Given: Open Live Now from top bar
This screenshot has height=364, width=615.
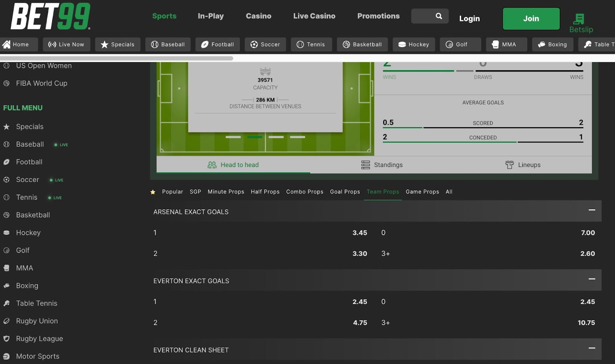Looking at the screenshot, I should 66,45.
